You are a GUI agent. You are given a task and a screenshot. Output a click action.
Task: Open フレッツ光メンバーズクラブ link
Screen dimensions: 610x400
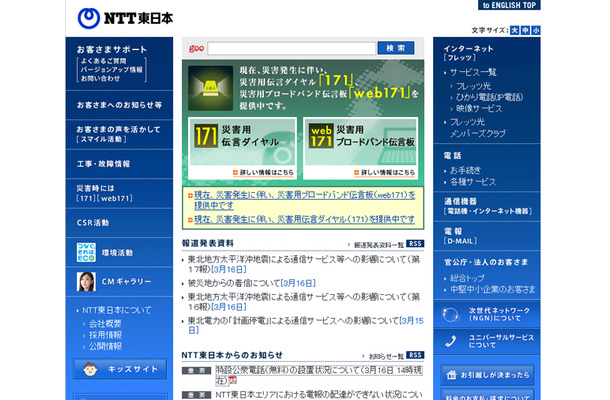pos(477,128)
